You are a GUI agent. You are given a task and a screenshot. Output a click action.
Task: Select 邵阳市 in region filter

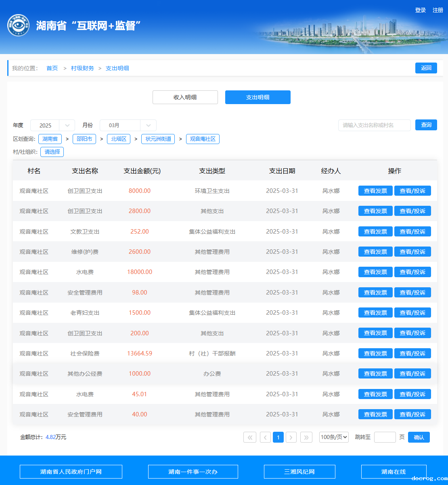pos(84,139)
